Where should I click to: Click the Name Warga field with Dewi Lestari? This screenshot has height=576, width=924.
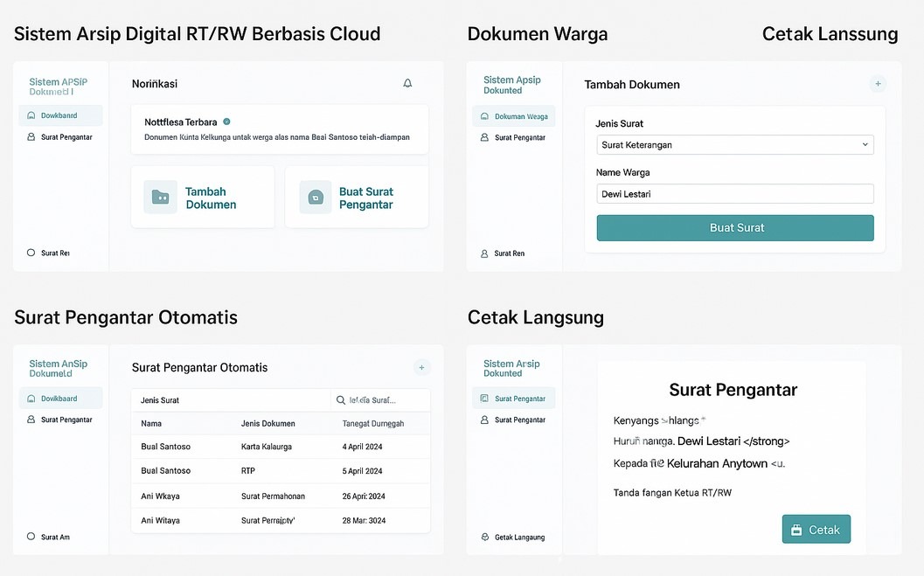[x=734, y=194]
